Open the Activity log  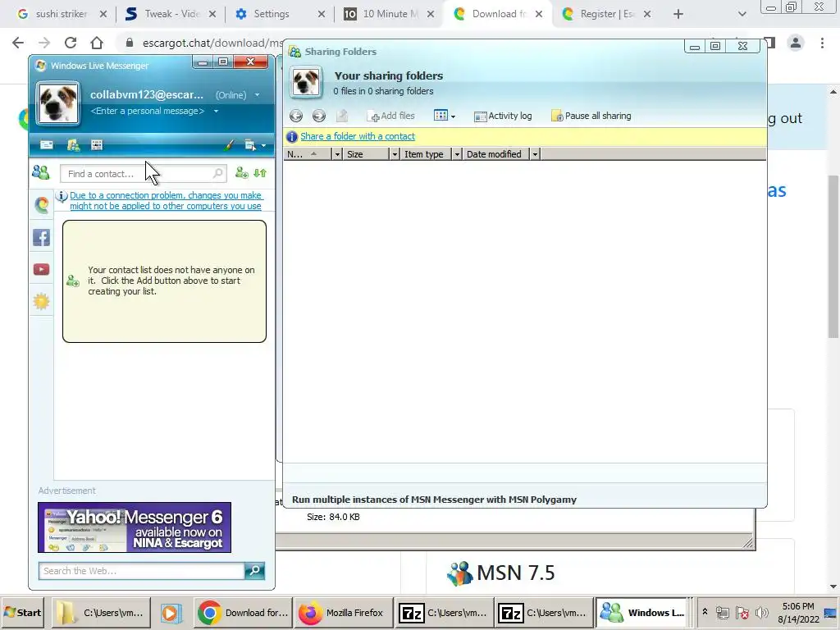tap(503, 116)
